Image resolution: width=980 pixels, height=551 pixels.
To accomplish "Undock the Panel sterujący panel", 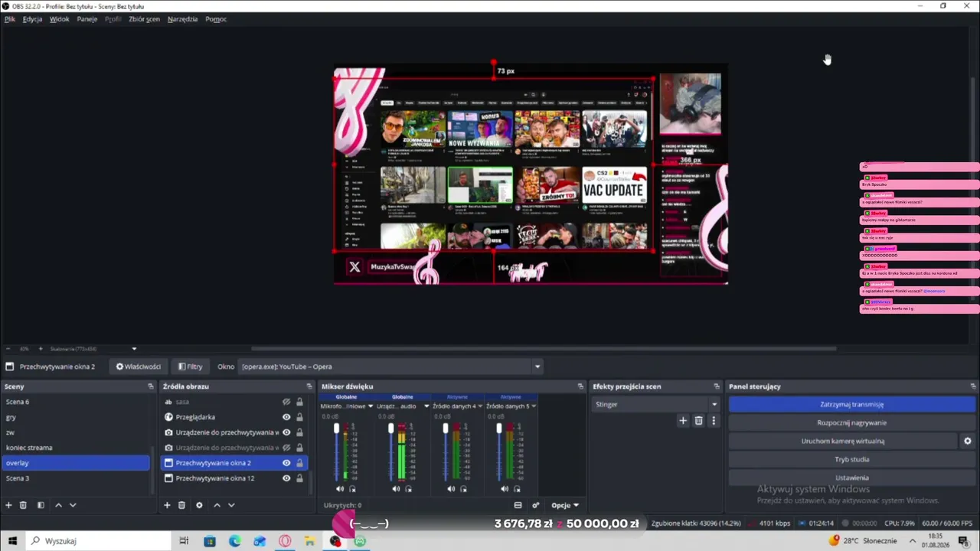I will click(x=973, y=386).
